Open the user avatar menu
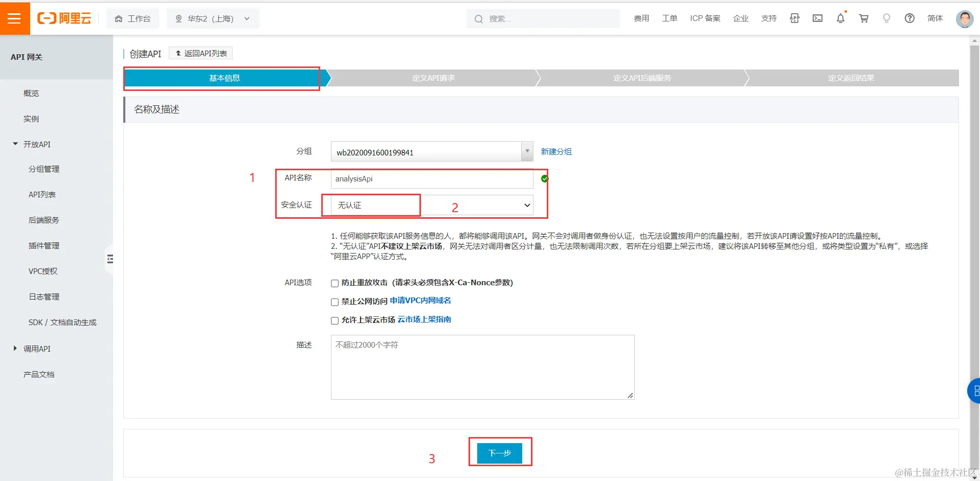The height and width of the screenshot is (481, 980). coord(965,19)
